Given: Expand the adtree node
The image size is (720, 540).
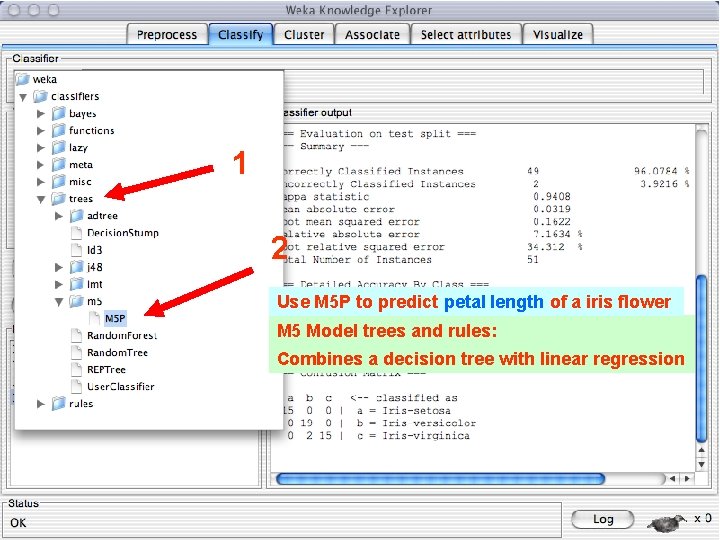Looking at the screenshot, I should [x=59, y=216].
